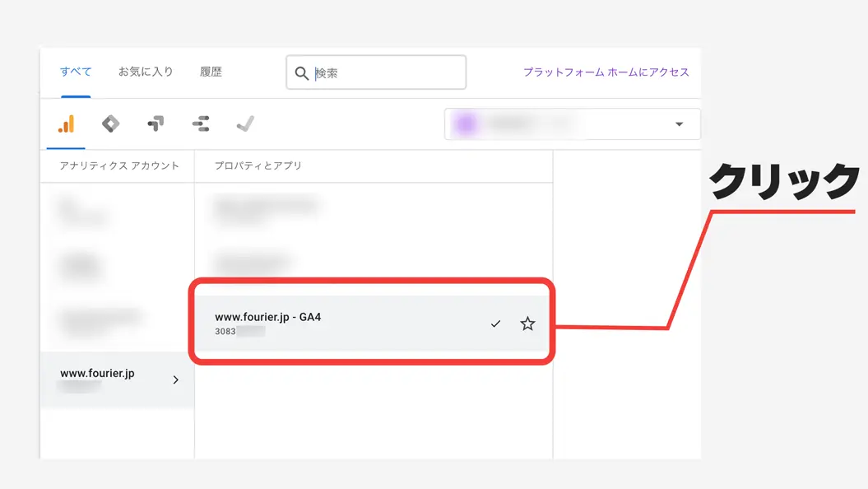The image size is (868, 489).
Task: Select the www.fourier.jp analytics account
Action: [x=117, y=380]
